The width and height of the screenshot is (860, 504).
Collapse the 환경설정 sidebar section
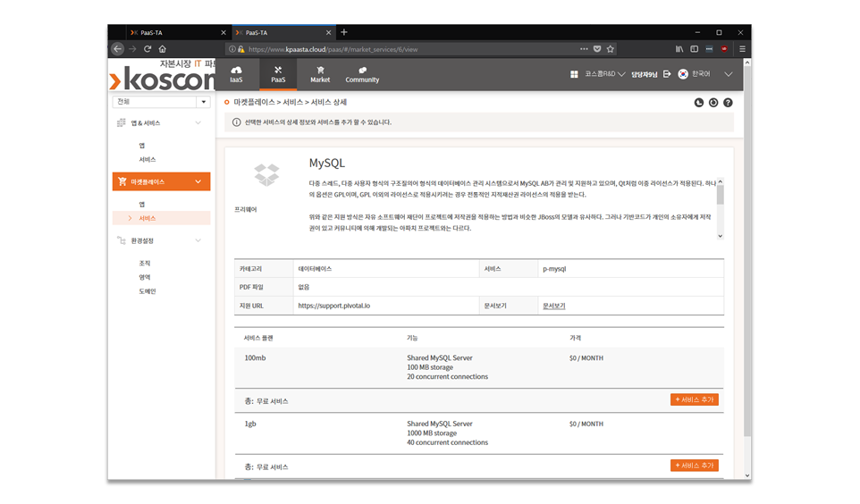tap(198, 240)
